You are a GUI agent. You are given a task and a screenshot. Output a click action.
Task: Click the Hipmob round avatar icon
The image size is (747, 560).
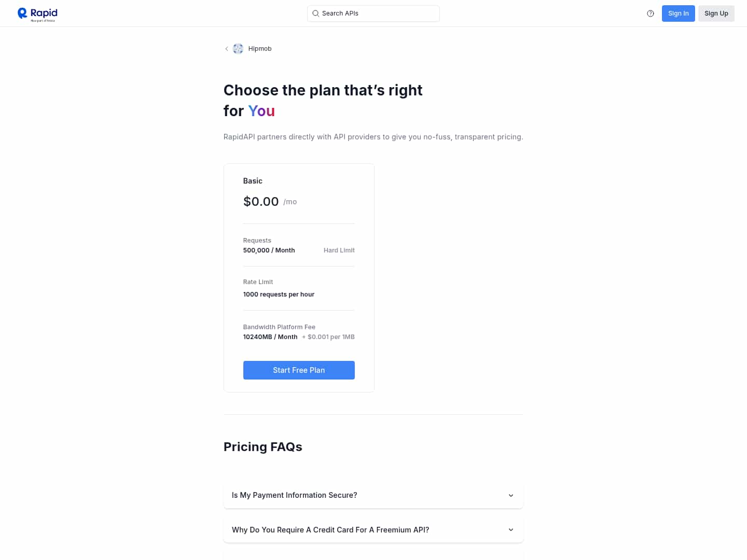point(238,49)
